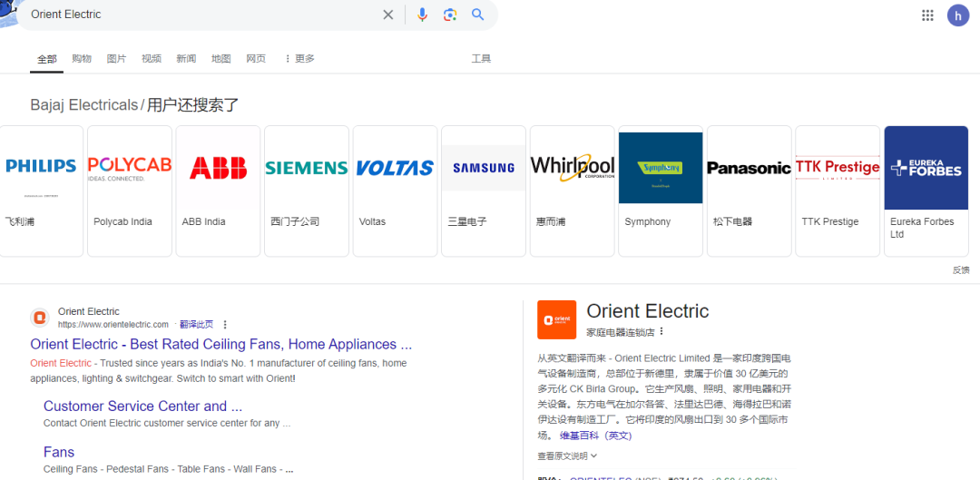Open the Symphony card

[x=661, y=191]
